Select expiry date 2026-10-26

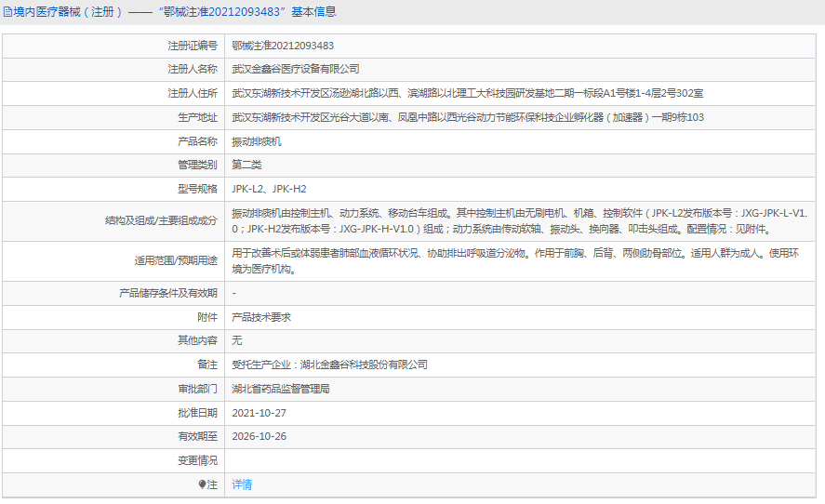pos(259,436)
